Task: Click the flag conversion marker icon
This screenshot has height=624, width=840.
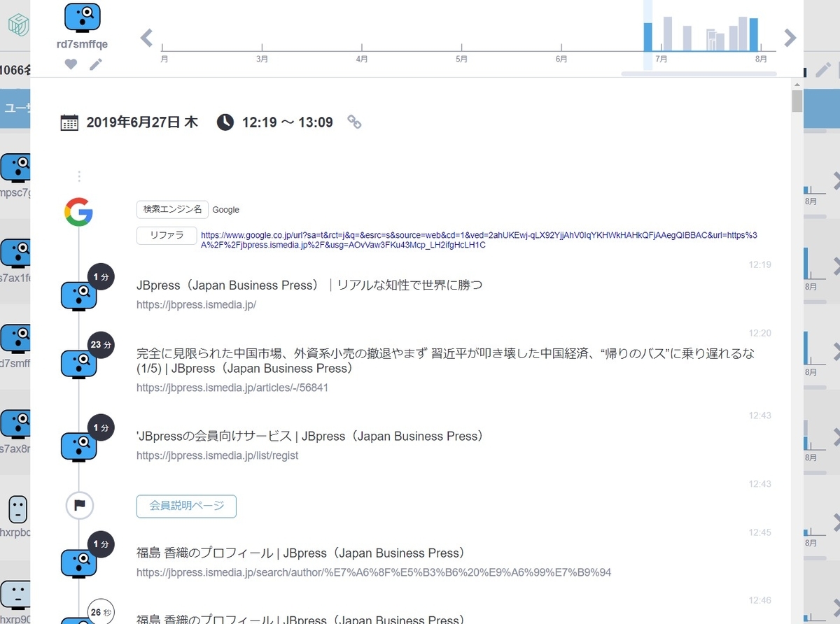Action: pyautogui.click(x=79, y=506)
